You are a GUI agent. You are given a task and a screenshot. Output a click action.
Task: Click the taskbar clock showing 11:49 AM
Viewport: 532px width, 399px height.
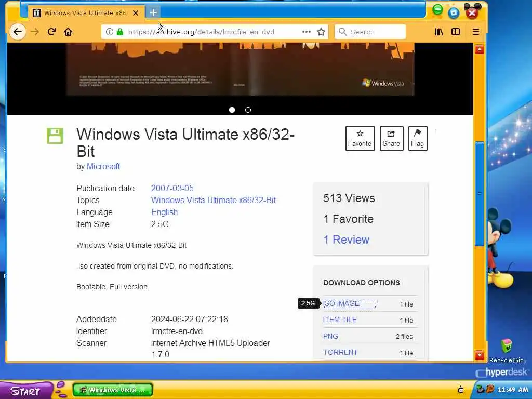[x=513, y=390]
